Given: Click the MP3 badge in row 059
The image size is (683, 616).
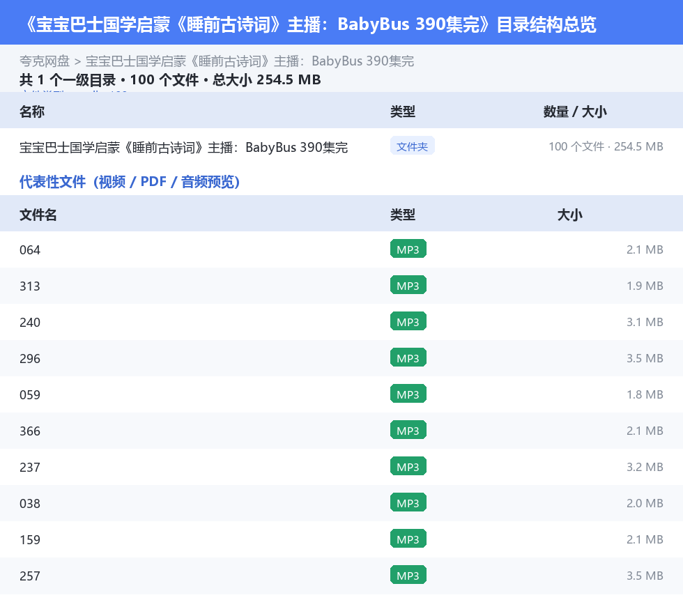Looking at the screenshot, I should pyautogui.click(x=408, y=394).
